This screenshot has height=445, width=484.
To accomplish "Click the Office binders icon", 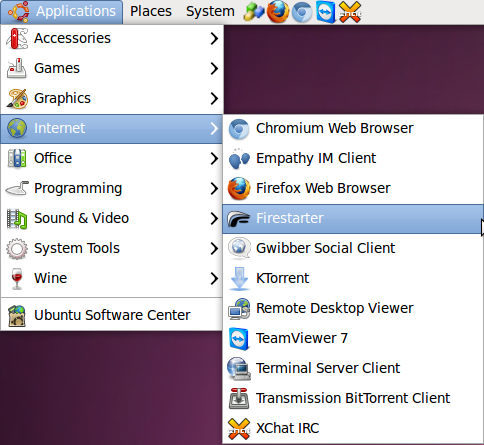I will [x=17, y=158].
